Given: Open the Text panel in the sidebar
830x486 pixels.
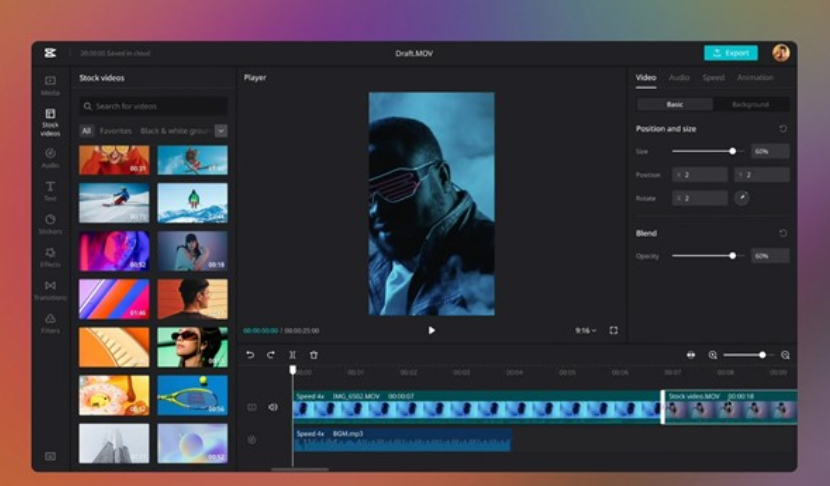Looking at the screenshot, I should pyautogui.click(x=50, y=189).
